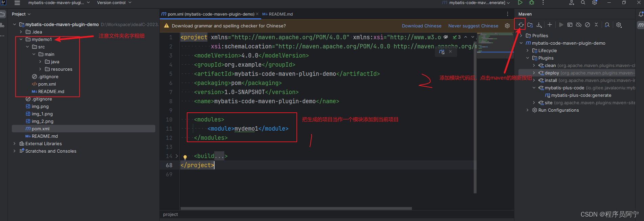The image size is (644, 221).
Task: Dismiss floating Maven changes popup
Action: [x=450, y=52]
